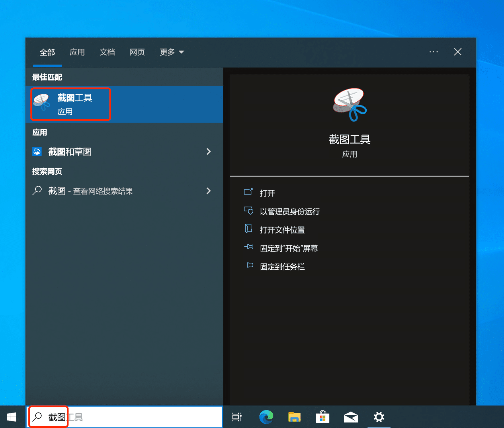Expand the 更多 dropdown filter
Viewport: 504px width, 428px height.
(x=172, y=52)
